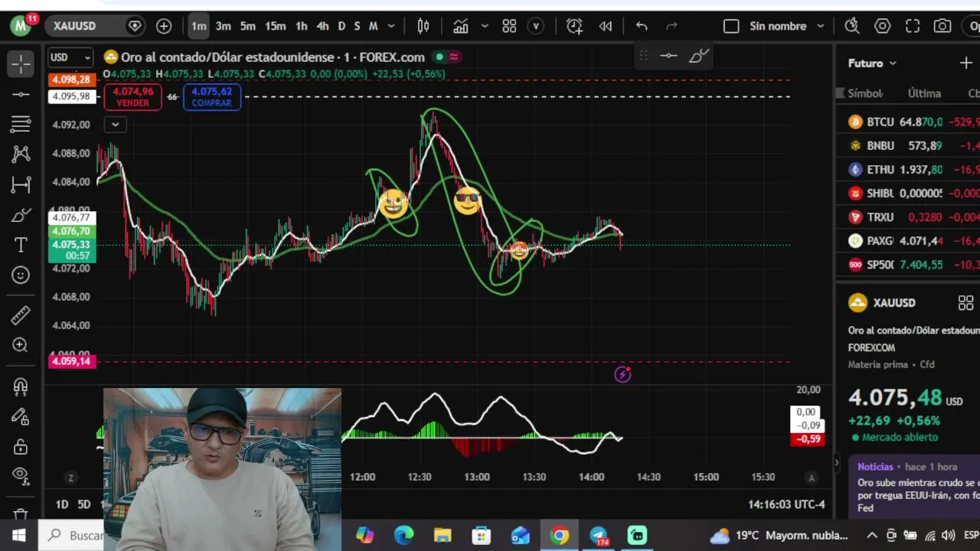The image size is (980, 551).
Task: Select the trend line drawing tool
Action: tap(21, 94)
